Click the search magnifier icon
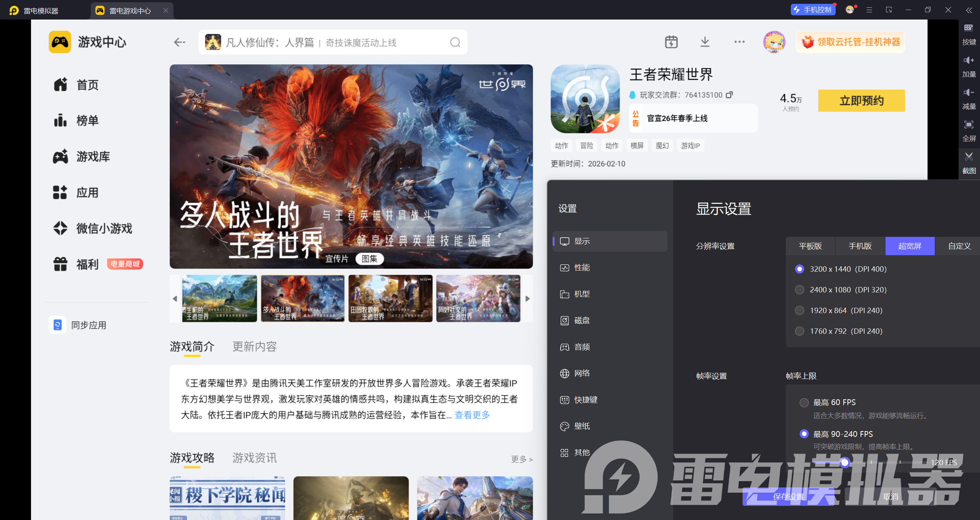 pos(455,42)
